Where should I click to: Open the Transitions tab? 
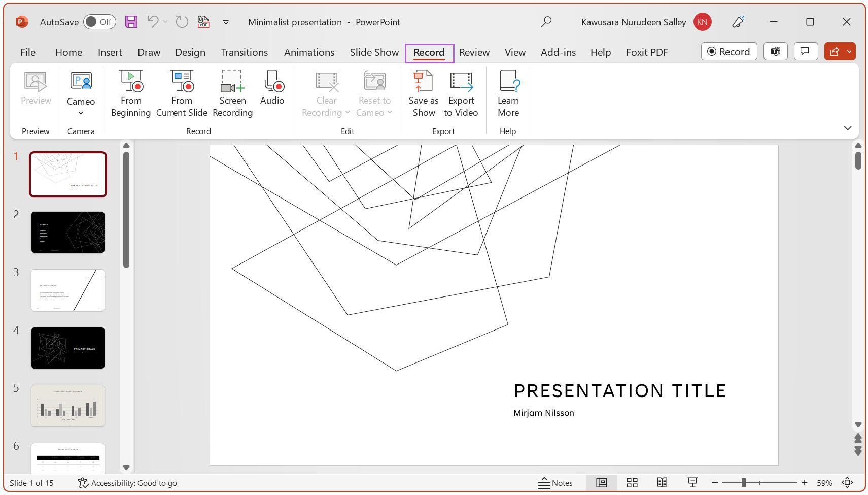point(244,52)
